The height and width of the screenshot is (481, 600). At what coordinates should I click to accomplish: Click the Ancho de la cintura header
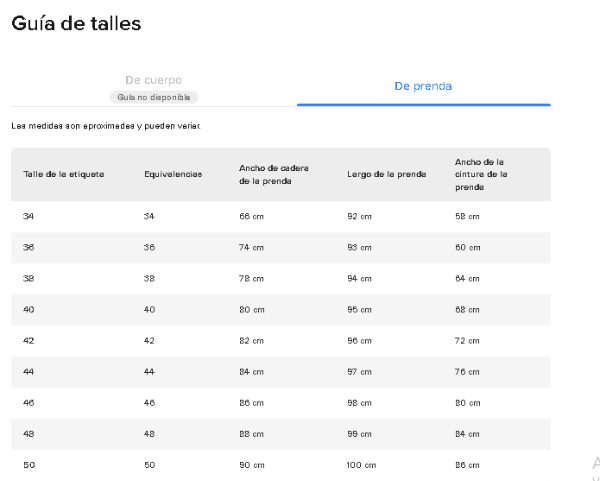coord(482,174)
